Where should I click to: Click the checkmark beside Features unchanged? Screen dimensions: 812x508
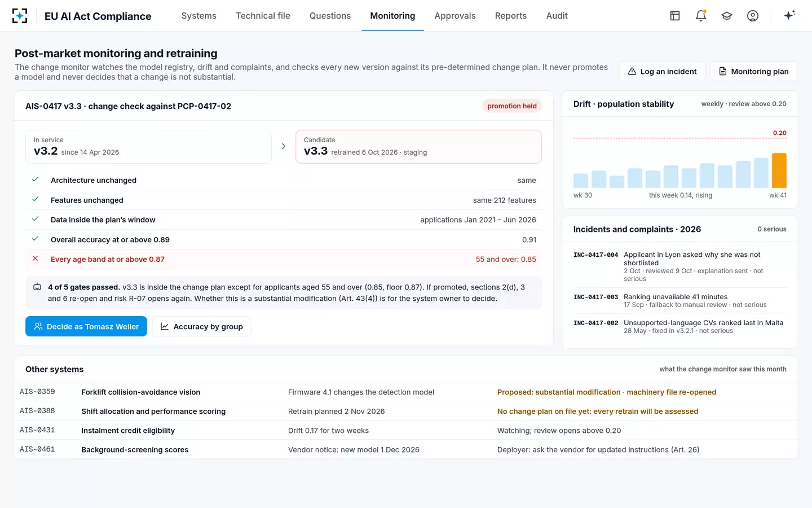tap(35, 199)
